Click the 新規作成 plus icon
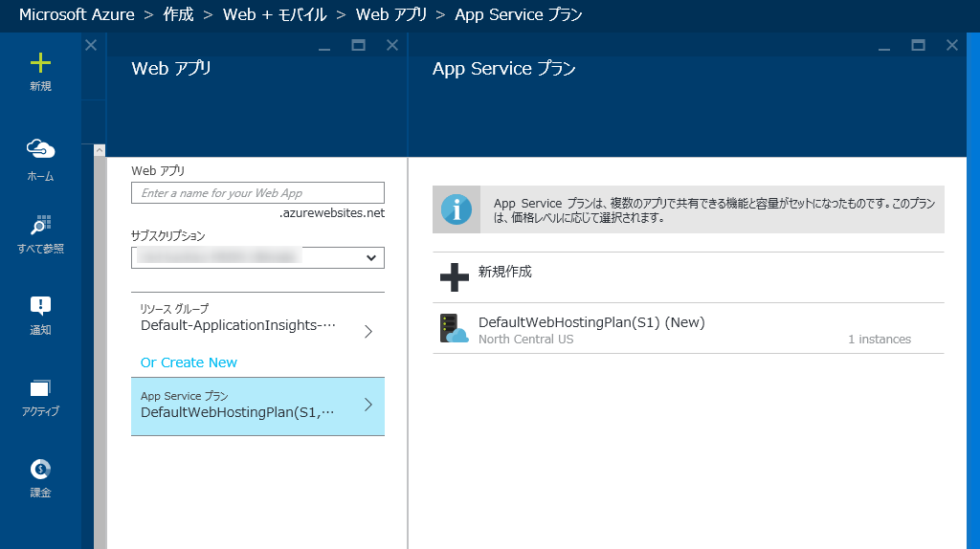Viewport: 980px width, 549px height. pos(455,277)
